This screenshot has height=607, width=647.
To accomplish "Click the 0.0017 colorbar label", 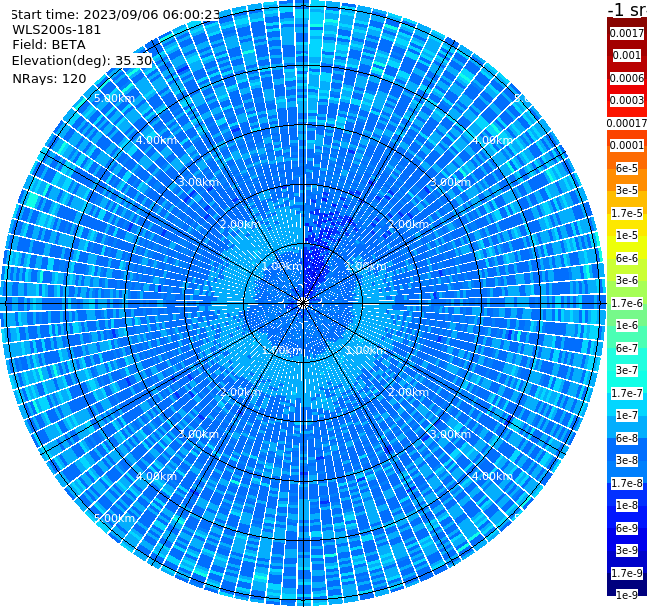I will [x=627, y=33].
